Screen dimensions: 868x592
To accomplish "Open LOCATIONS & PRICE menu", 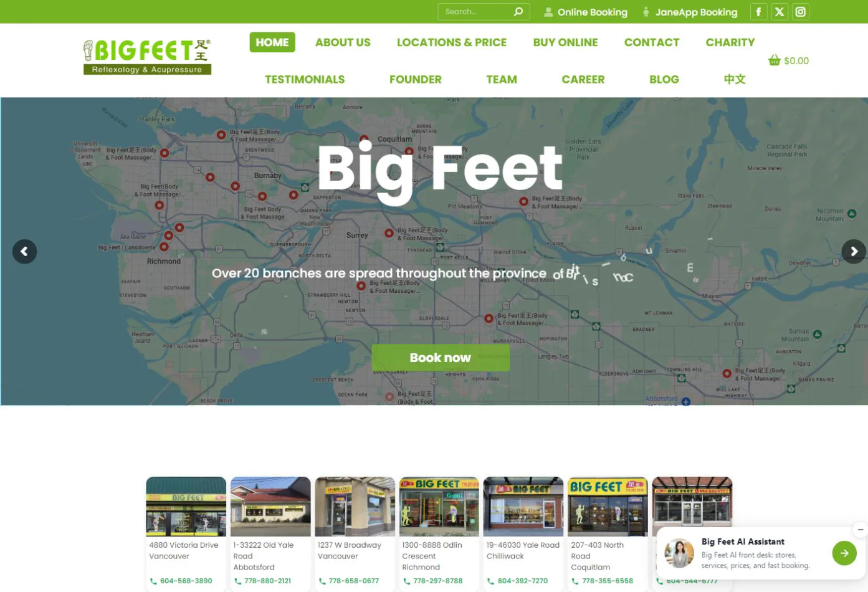I will coord(452,42).
